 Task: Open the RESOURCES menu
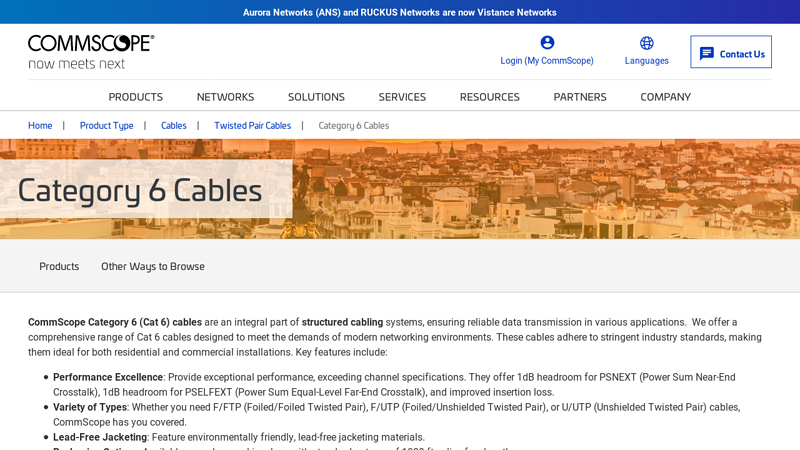coord(490,97)
